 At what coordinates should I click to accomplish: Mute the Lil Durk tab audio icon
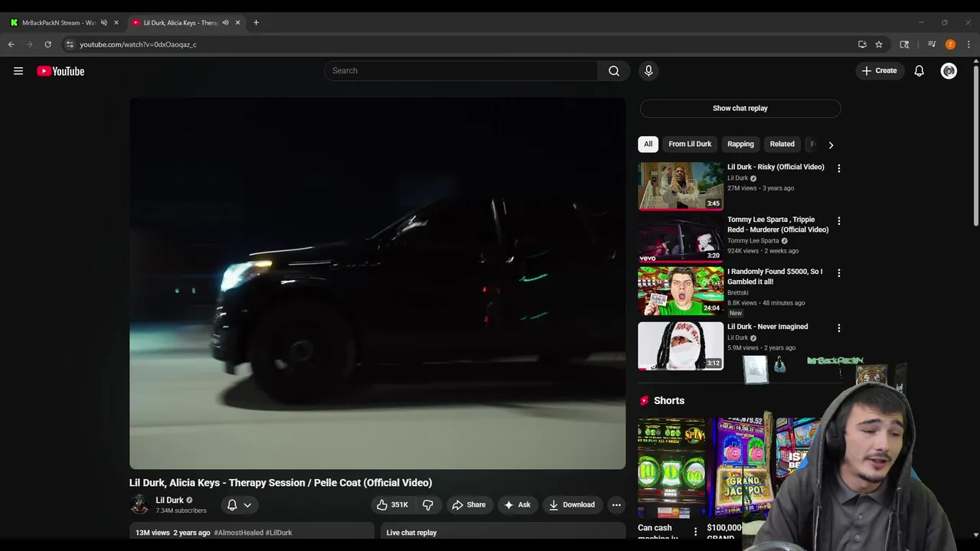click(225, 23)
